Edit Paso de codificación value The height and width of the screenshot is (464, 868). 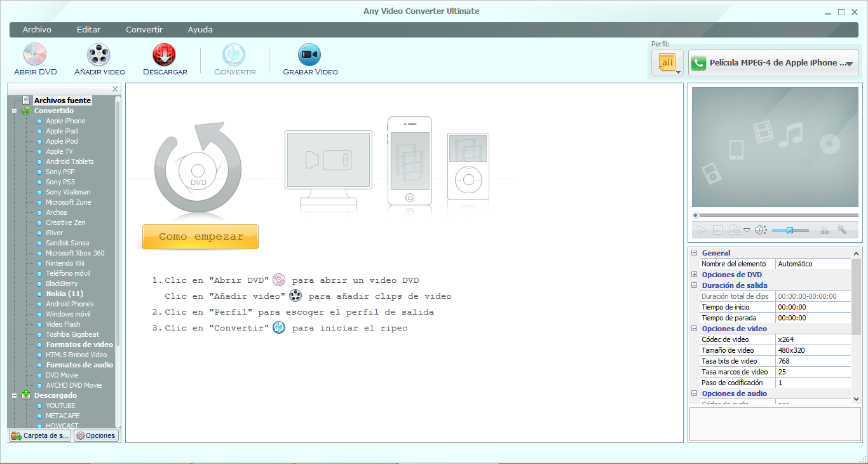coord(813,383)
